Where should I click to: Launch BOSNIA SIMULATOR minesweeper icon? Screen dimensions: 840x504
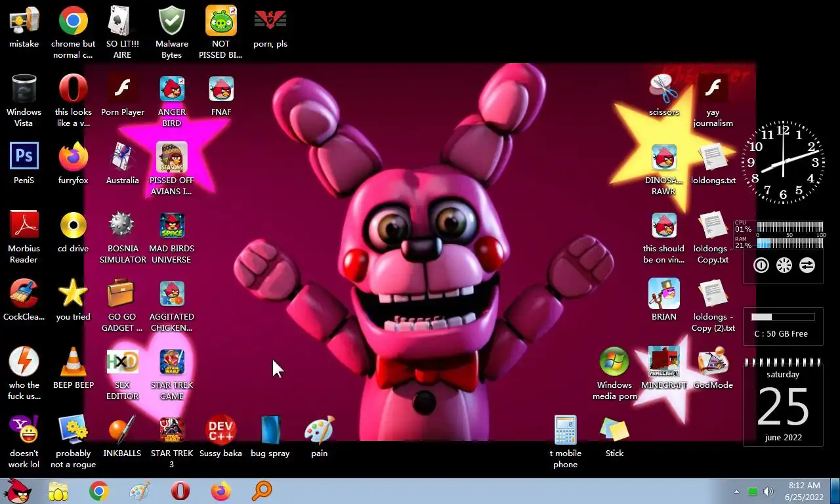(x=122, y=226)
